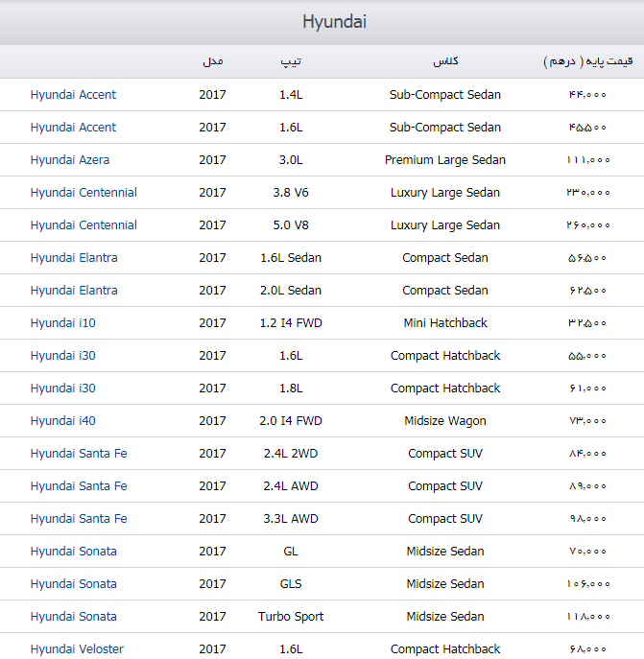Image resolution: width=644 pixels, height=659 pixels.
Task: Open Hyundai Centennial 5.0 V8 link
Action: (83, 225)
